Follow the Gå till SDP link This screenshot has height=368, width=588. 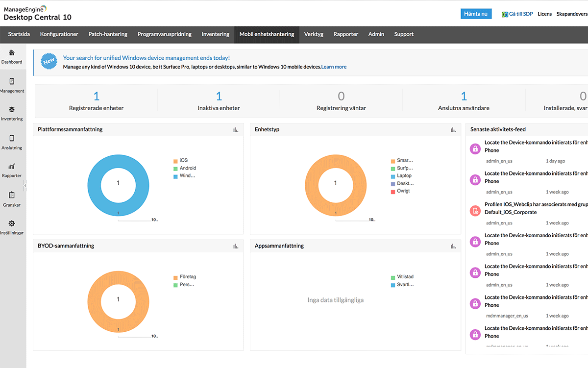521,14
